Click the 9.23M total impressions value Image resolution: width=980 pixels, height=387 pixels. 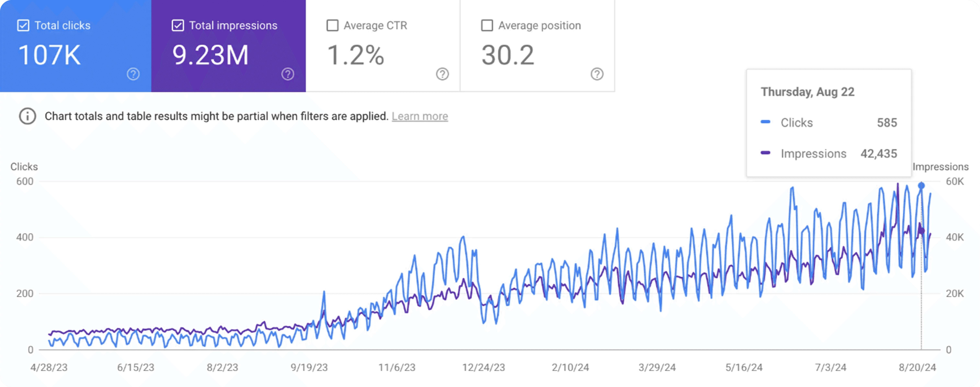(x=210, y=55)
